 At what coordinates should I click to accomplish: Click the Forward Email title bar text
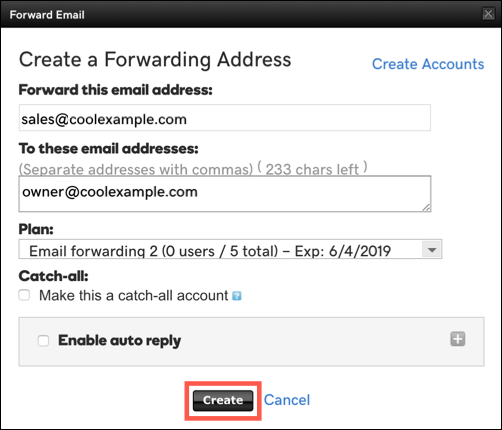point(47,15)
